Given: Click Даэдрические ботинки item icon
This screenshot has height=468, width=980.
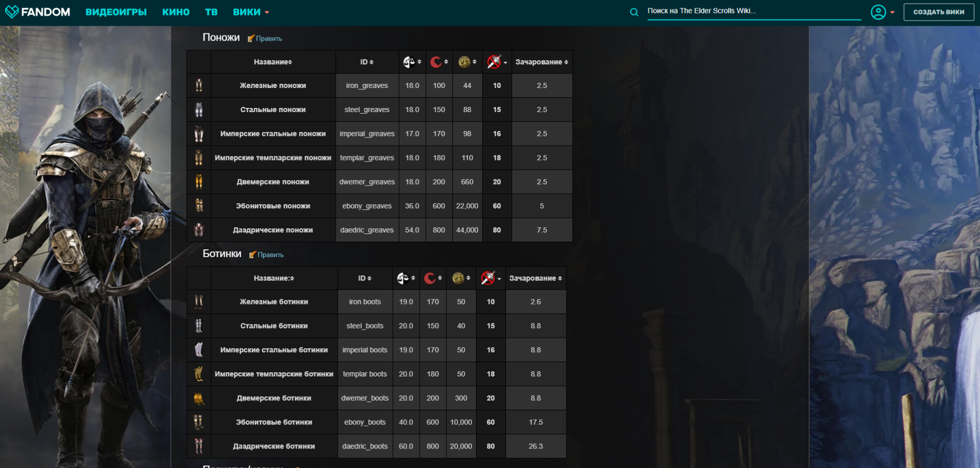Looking at the screenshot, I should [x=199, y=446].
